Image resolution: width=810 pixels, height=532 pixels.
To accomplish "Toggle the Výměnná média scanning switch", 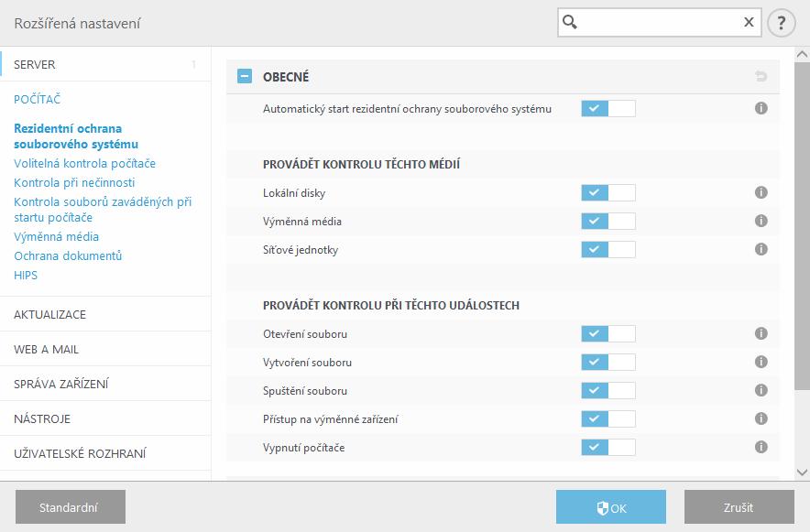I will [x=608, y=222].
